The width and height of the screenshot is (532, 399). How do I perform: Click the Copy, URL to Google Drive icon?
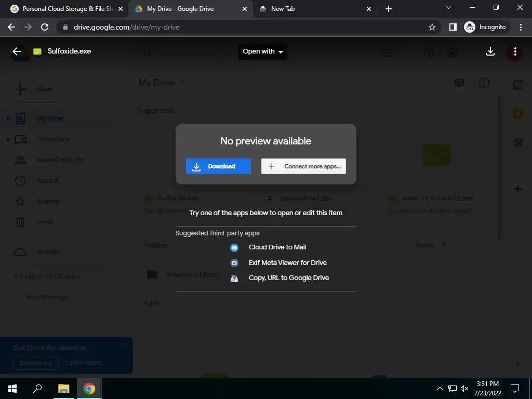pos(234,278)
